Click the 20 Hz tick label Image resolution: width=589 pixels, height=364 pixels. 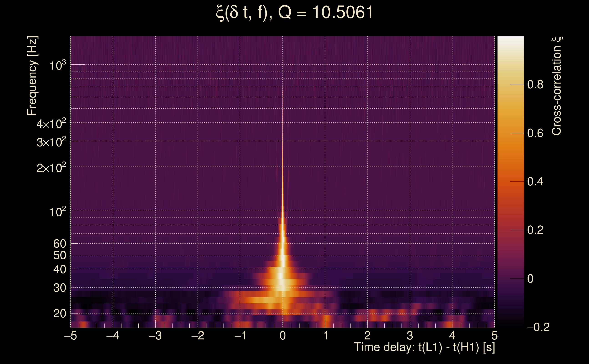59,314
